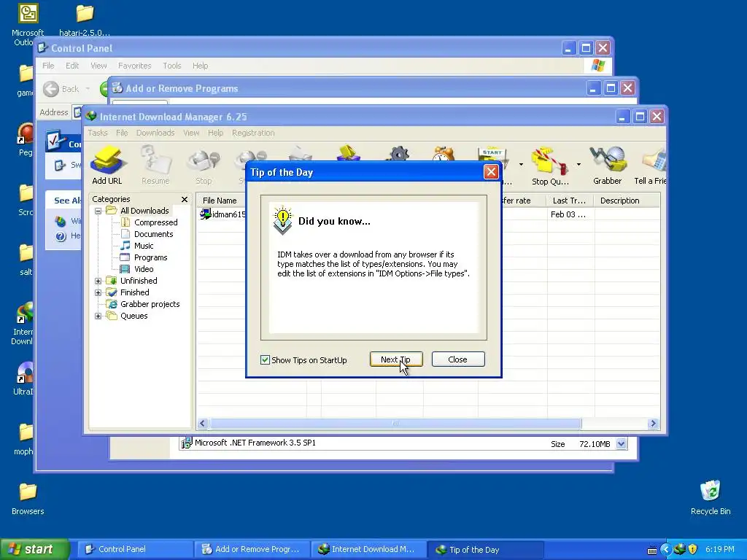This screenshot has width=747, height=560.
Task: Open the Size dropdown in Add or Remove Programs
Action: (x=621, y=444)
